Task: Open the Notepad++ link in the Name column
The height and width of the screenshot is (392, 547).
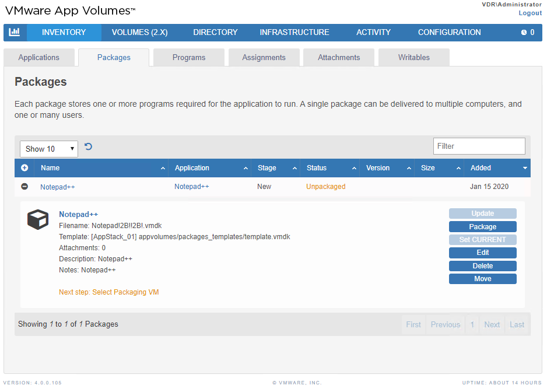Action: pyautogui.click(x=58, y=187)
